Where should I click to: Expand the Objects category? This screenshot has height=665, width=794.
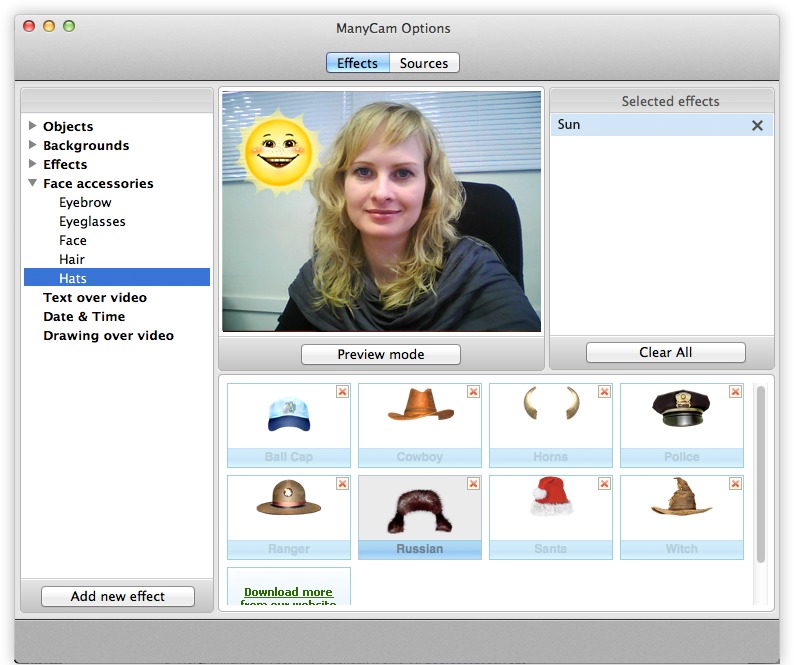pyautogui.click(x=33, y=126)
